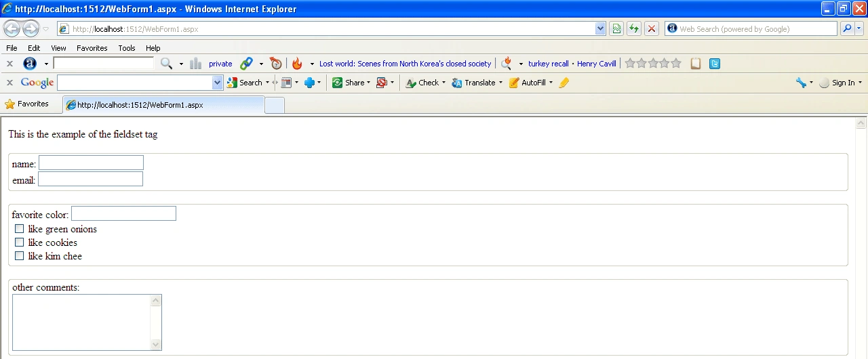Click the Alexa traffic rank bars icon
This screenshot has height=359, width=868.
tap(196, 64)
